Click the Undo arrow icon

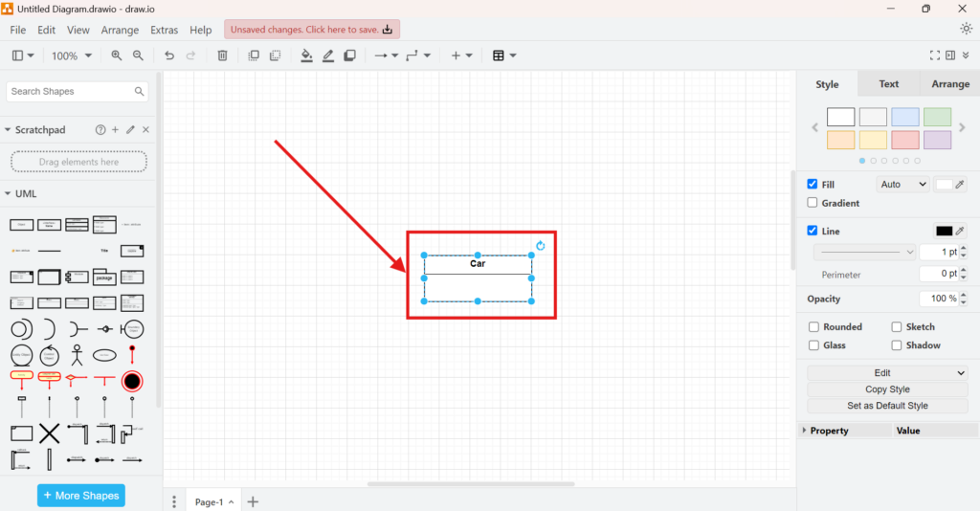169,56
